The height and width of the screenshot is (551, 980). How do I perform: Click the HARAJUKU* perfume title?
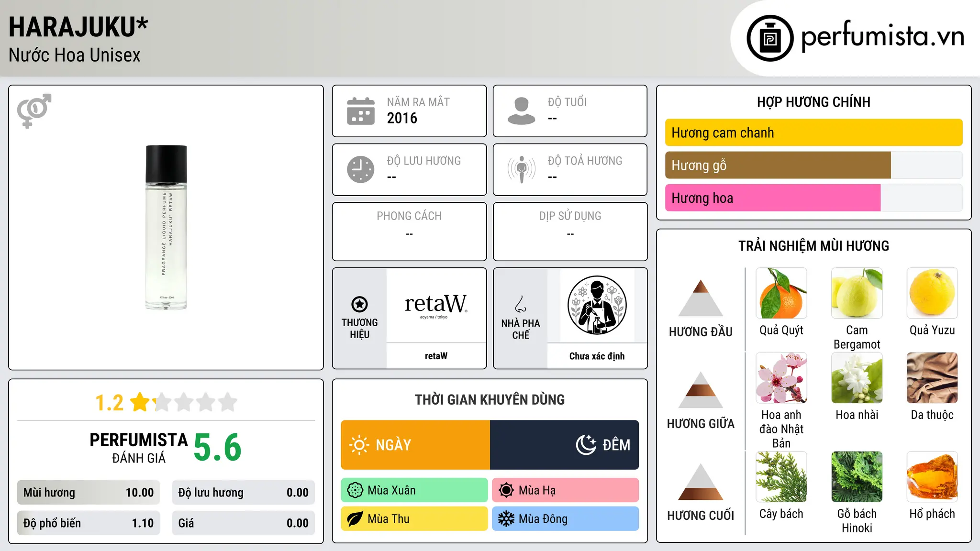click(x=78, y=27)
